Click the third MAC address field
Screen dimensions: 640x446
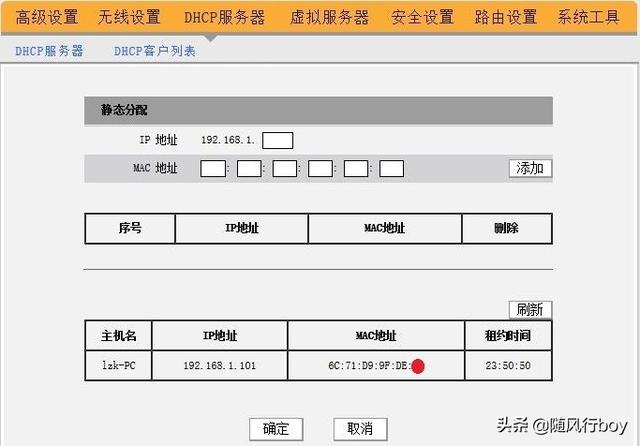pyautogui.click(x=284, y=169)
